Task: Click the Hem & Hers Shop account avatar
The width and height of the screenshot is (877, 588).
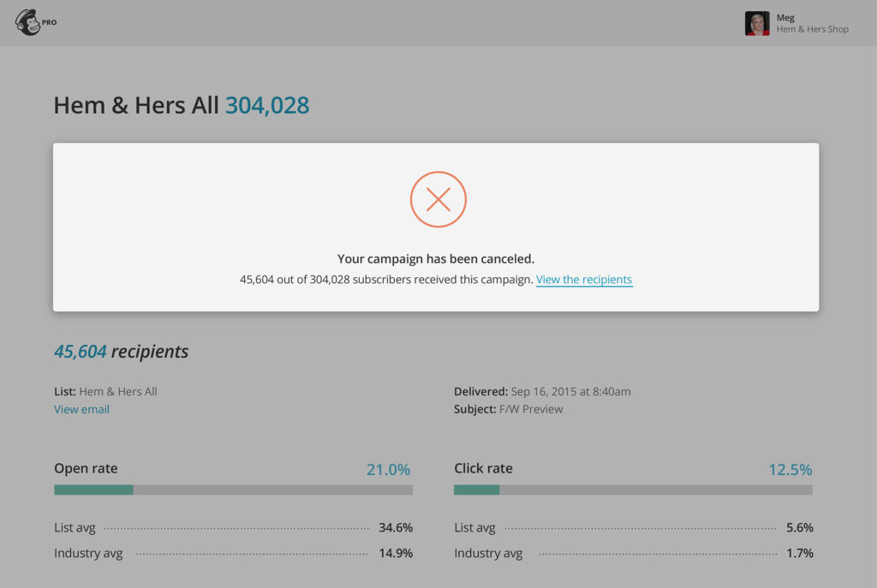Action: tap(757, 23)
